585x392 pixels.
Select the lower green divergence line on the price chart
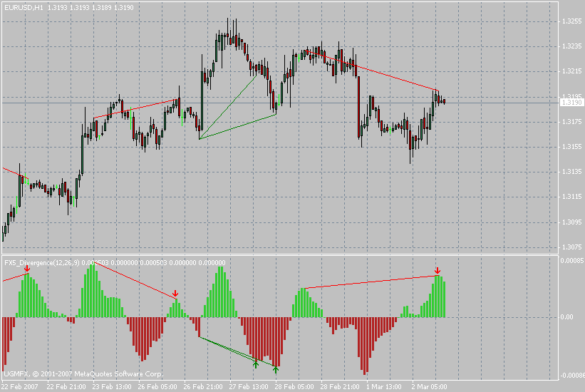coord(237,126)
